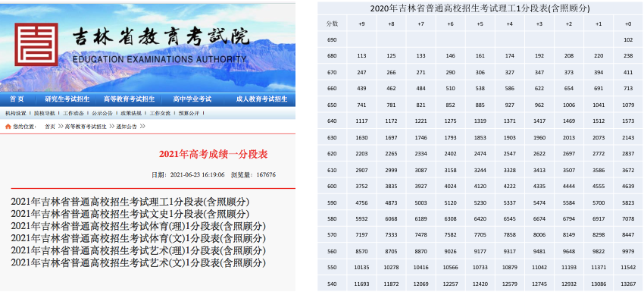This screenshot has height=292, width=644.
Task: Open 2021年体育(理)1分段表 link
Action: click(138, 226)
